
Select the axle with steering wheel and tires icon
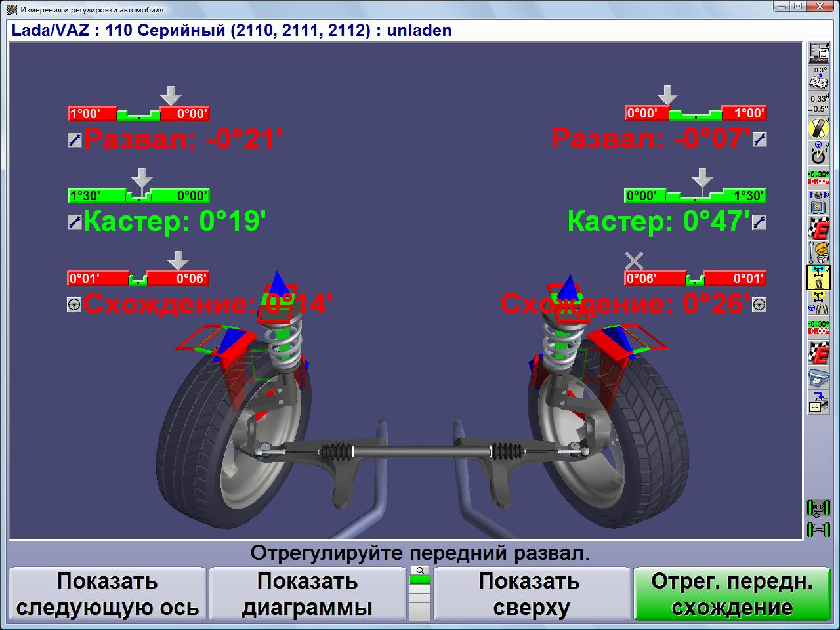point(818,303)
